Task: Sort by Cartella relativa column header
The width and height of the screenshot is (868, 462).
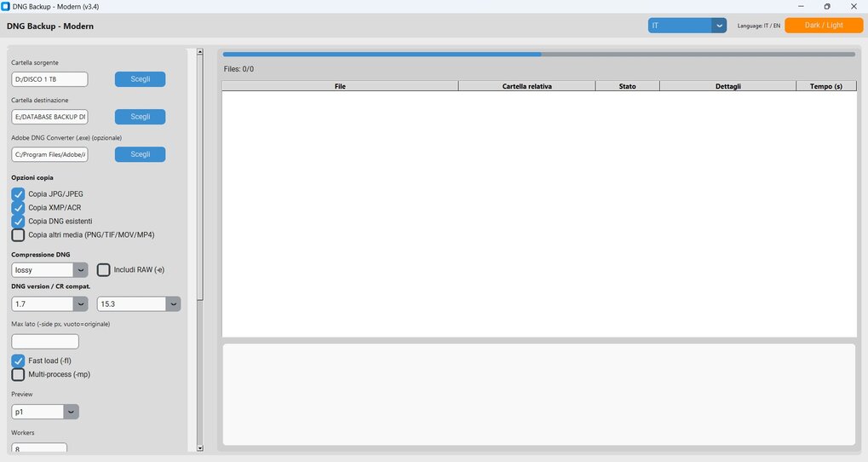Action: (527, 86)
